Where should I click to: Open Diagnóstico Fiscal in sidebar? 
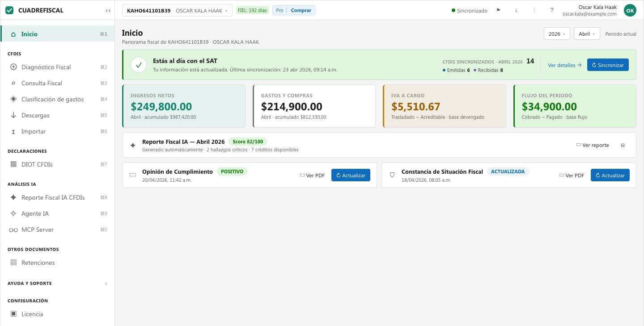coord(57,67)
